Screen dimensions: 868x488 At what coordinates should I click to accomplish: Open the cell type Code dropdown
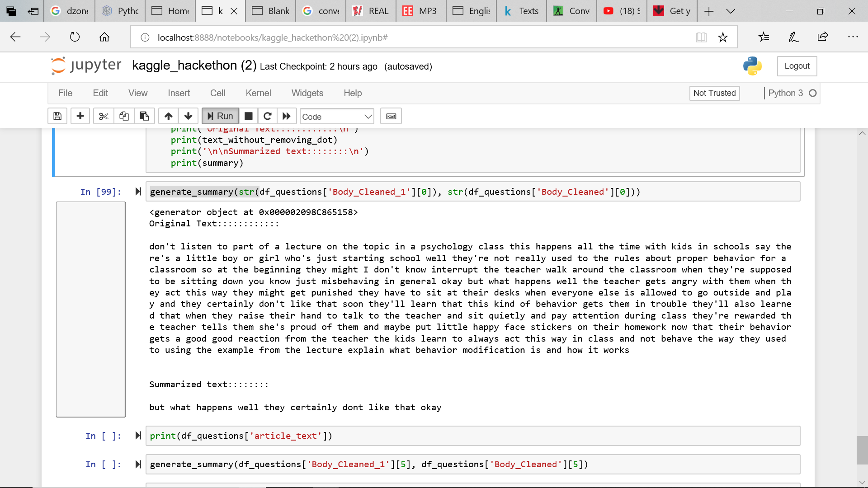337,117
